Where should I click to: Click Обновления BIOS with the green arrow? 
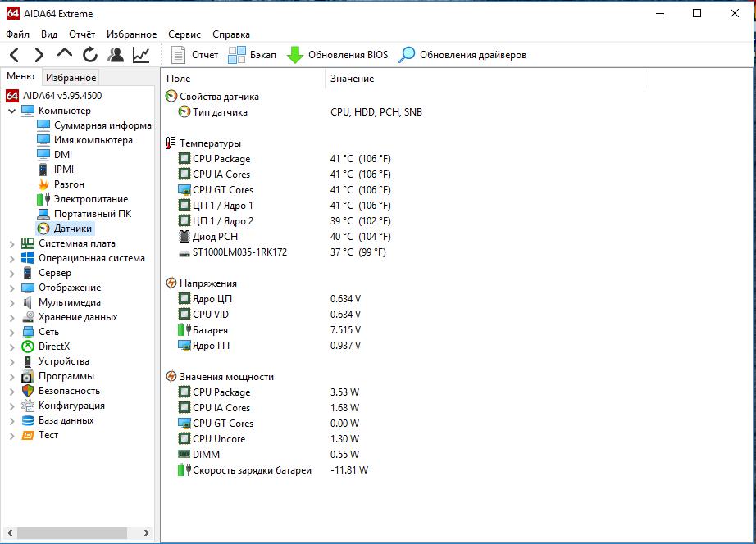tap(338, 55)
